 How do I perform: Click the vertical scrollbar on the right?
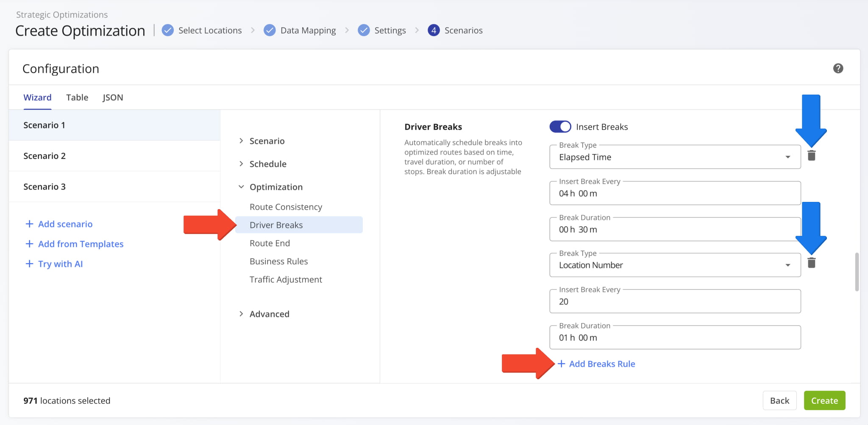[x=857, y=271]
